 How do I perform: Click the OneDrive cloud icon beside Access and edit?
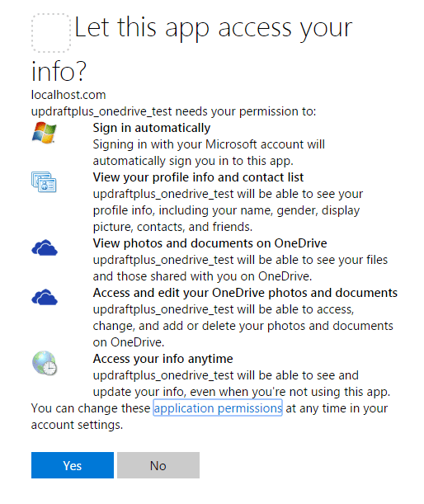pos(45,297)
